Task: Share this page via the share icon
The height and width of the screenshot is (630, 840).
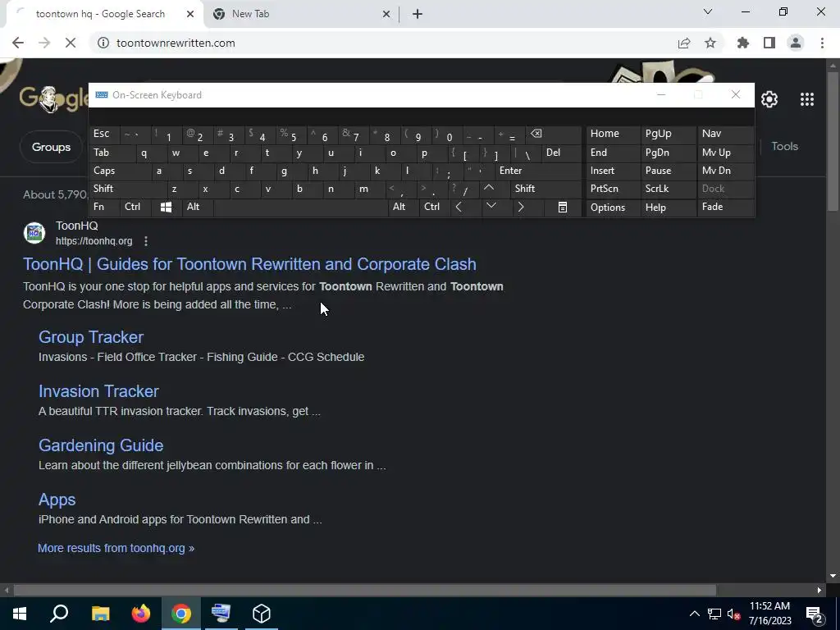Action: click(684, 43)
